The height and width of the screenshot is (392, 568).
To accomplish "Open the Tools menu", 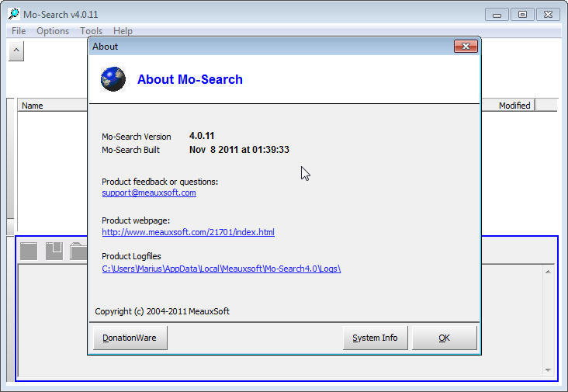I will [x=92, y=31].
